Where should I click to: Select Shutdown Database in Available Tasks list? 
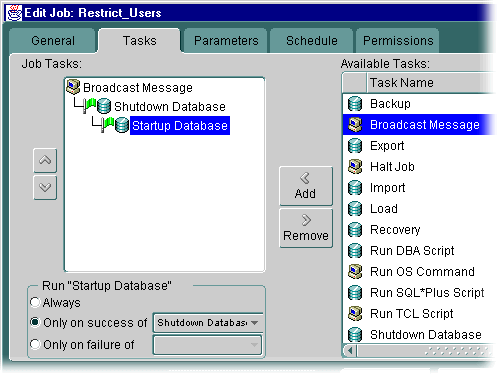(x=426, y=335)
